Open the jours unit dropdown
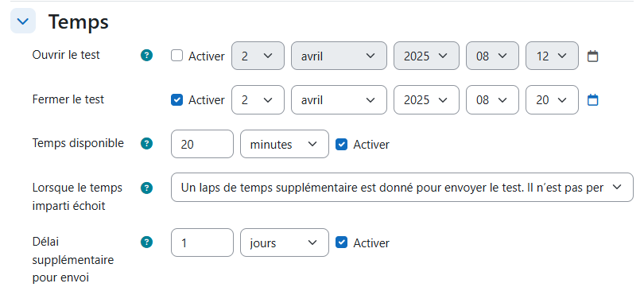This screenshot has height=291, width=644. coord(284,242)
